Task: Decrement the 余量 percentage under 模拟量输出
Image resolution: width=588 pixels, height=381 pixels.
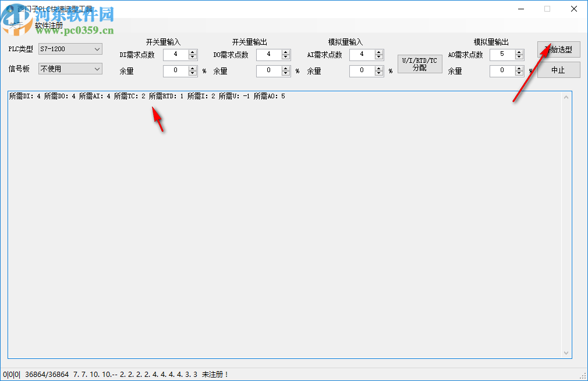Action: [x=519, y=73]
